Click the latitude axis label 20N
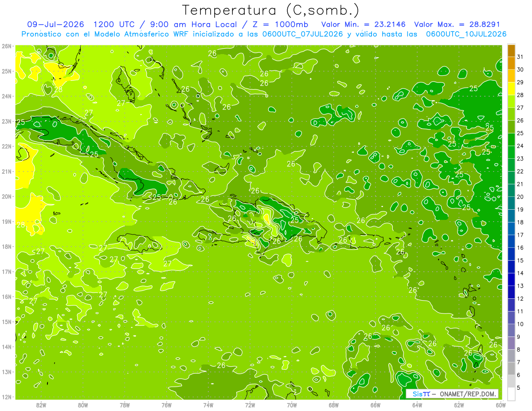 click(6, 196)
